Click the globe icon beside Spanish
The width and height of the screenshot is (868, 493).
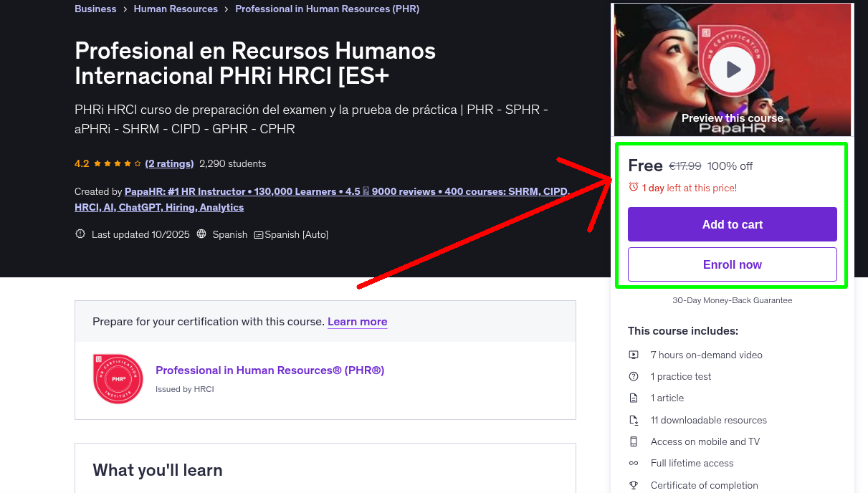[201, 234]
